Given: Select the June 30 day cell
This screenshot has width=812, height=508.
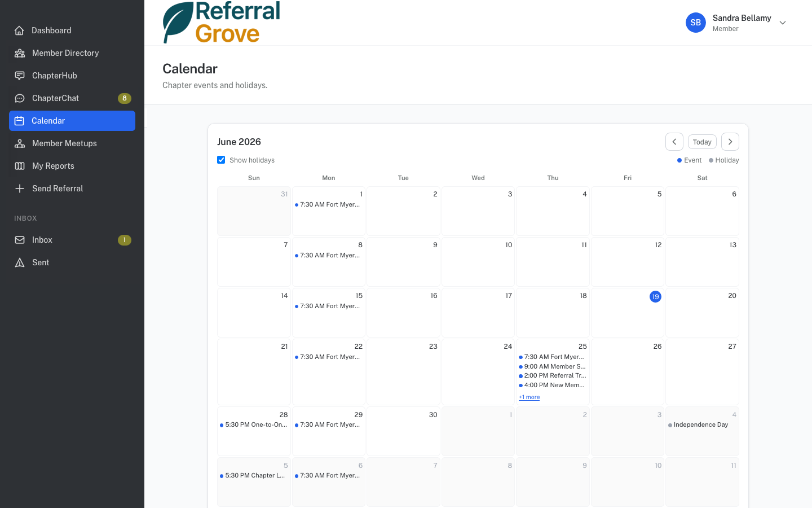Looking at the screenshot, I should (x=403, y=431).
